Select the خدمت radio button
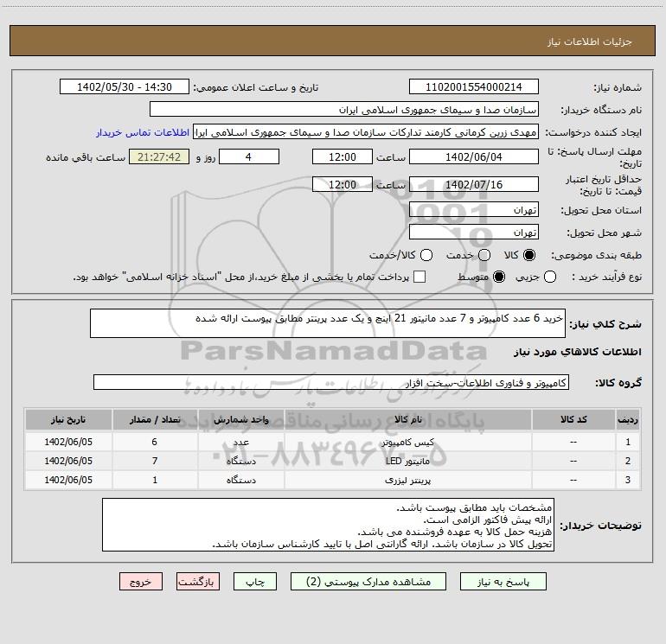 [484, 255]
